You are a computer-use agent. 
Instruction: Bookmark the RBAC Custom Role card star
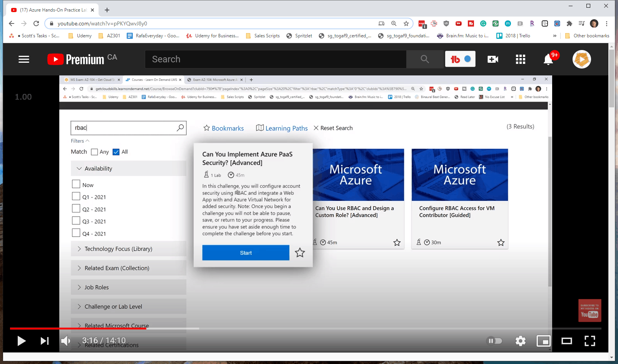click(397, 242)
